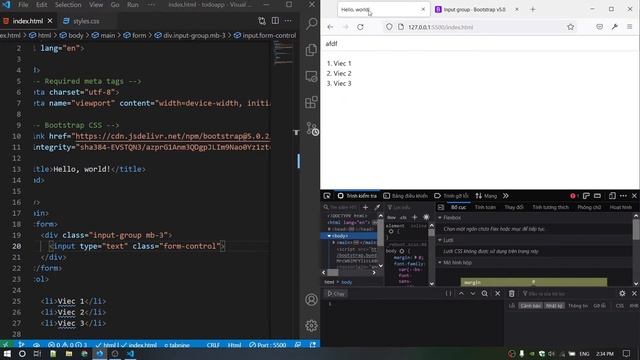Open editor More Actions ellipsis

[x=288, y=21]
